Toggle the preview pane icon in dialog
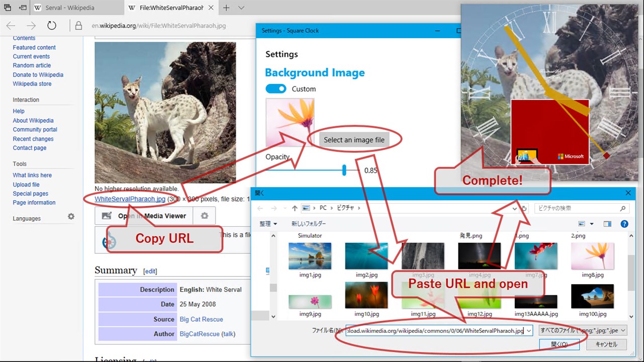This screenshot has width=644, height=362. click(607, 224)
